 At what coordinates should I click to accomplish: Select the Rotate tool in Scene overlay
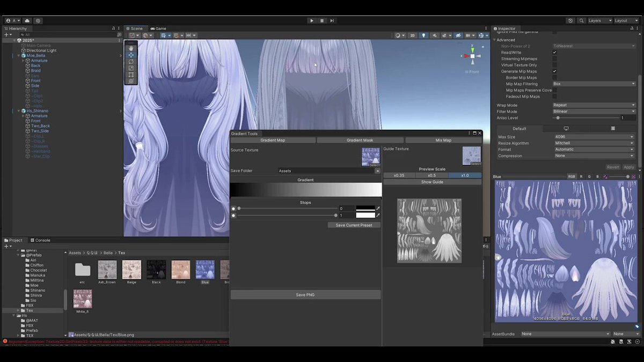coord(131,61)
